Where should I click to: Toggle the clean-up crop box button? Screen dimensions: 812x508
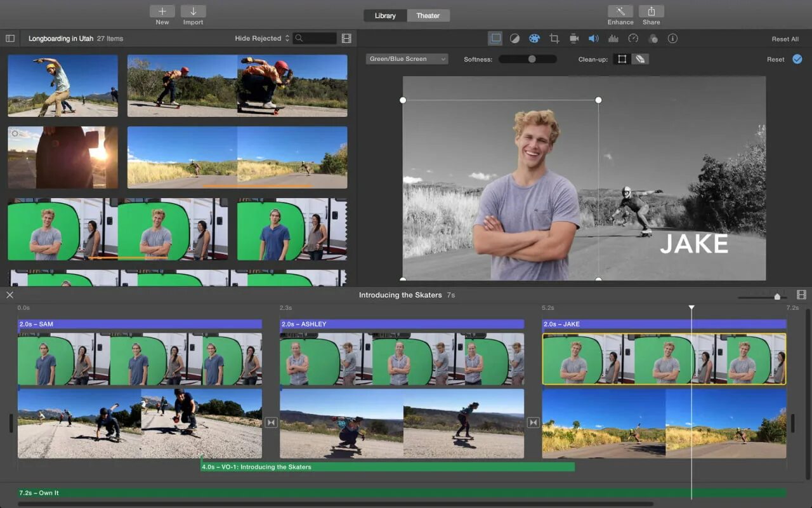click(622, 59)
